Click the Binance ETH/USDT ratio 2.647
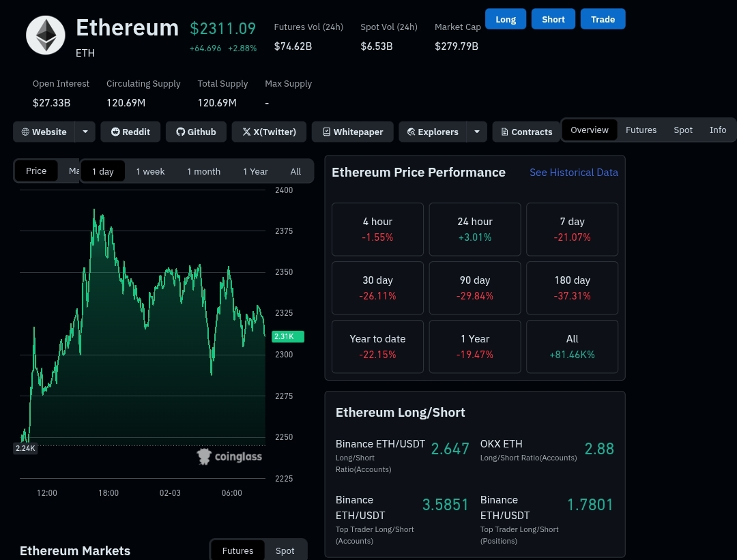 click(450, 449)
